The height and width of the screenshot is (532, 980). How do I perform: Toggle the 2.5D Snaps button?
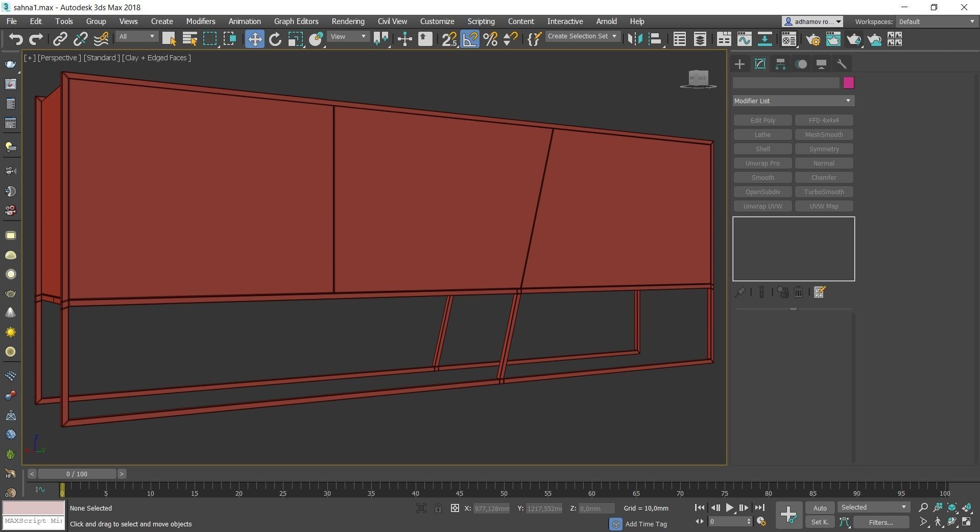pos(449,39)
